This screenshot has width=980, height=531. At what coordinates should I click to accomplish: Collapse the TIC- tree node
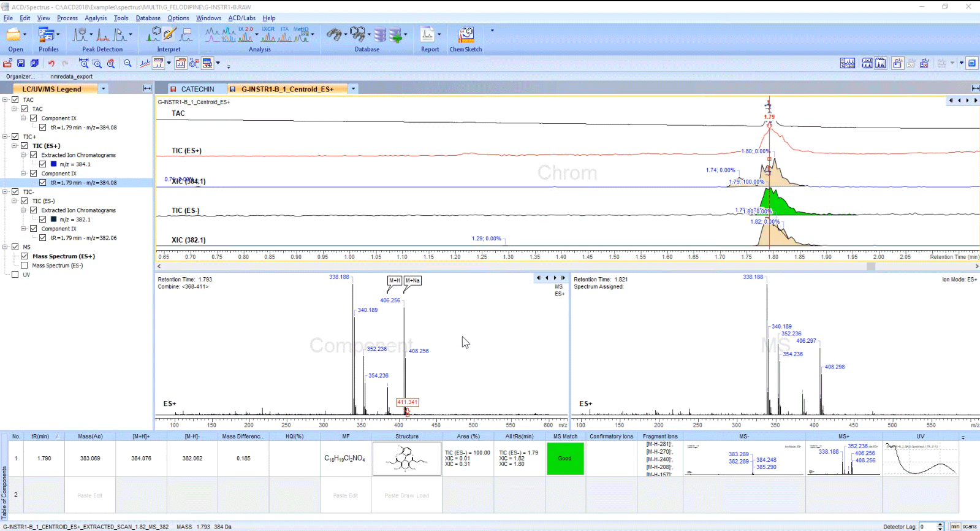pyautogui.click(x=6, y=192)
